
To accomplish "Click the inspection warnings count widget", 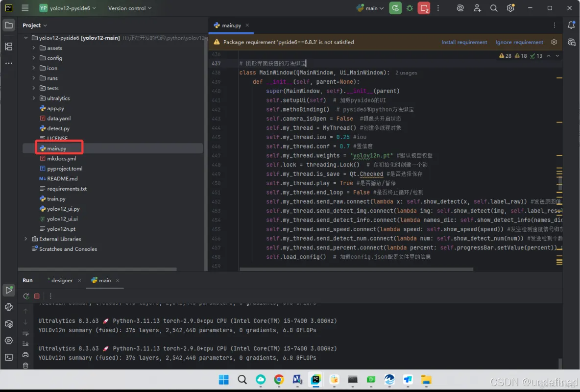I will tap(520, 56).
